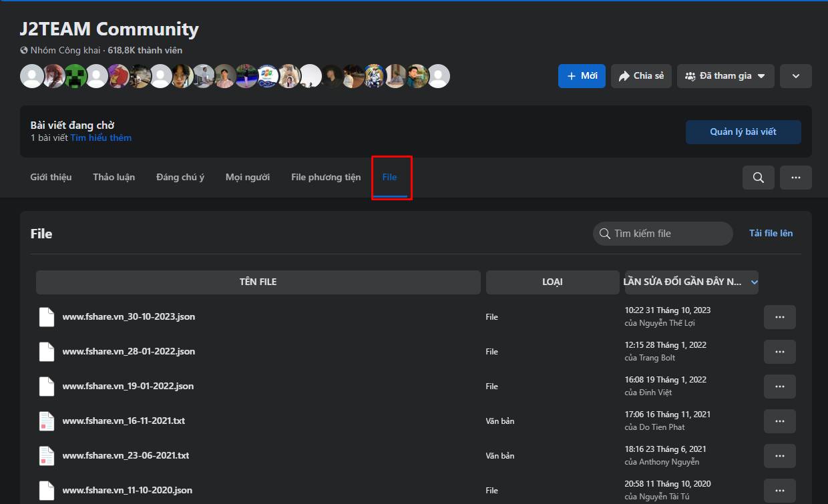
Task: Open options for www.fshare.vn_30-10-2023.json
Action: (780, 317)
